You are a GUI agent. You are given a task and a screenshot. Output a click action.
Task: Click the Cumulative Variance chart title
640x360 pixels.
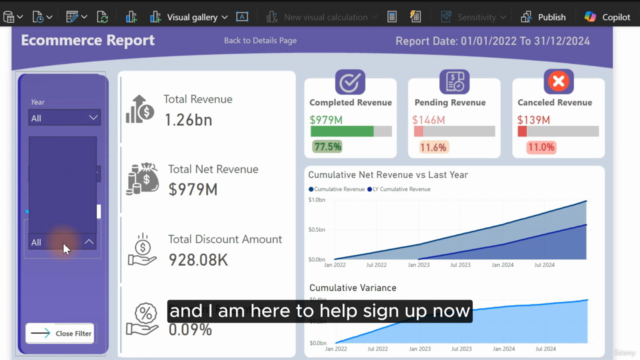(x=353, y=288)
